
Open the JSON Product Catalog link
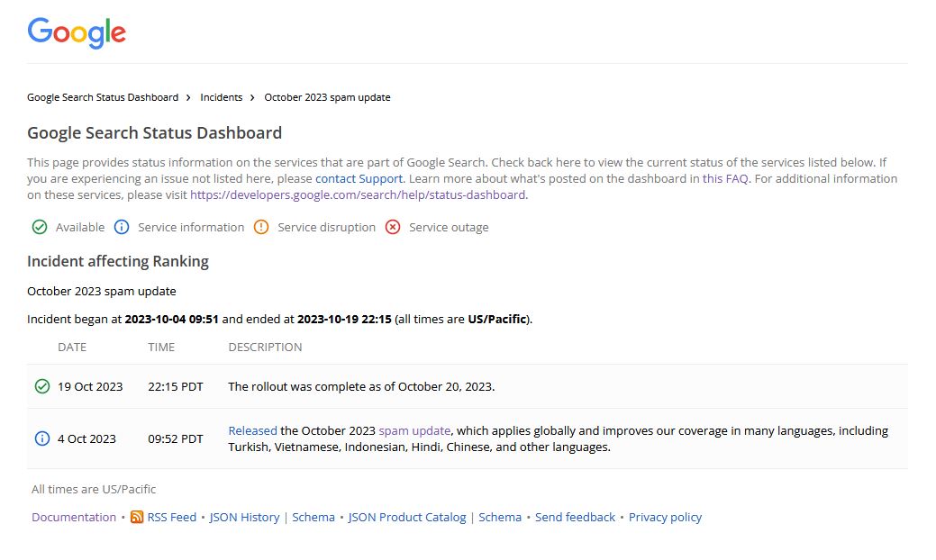click(x=407, y=517)
